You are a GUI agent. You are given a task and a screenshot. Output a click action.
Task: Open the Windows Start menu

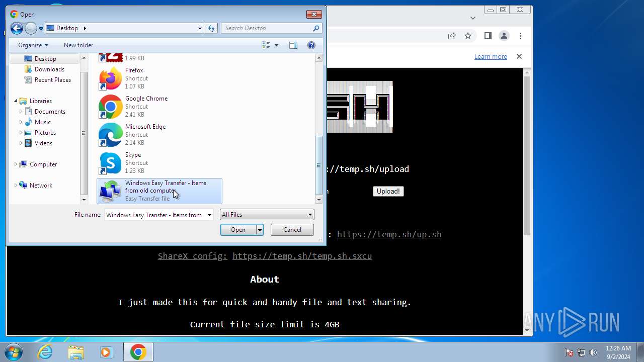tap(13, 352)
